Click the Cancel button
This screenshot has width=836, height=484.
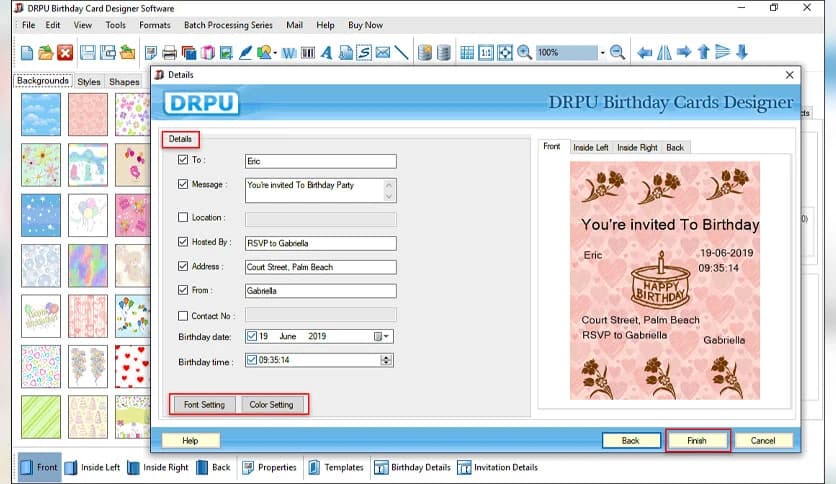point(763,441)
